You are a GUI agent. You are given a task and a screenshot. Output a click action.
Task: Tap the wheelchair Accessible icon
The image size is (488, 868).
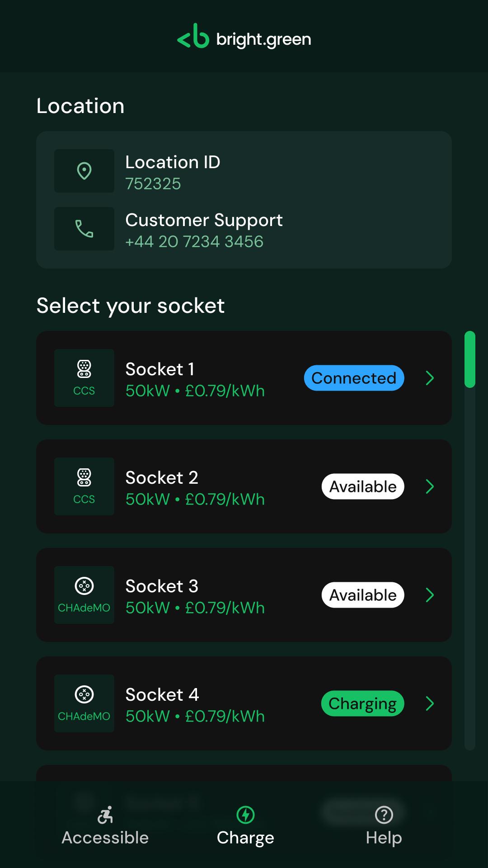tap(105, 815)
